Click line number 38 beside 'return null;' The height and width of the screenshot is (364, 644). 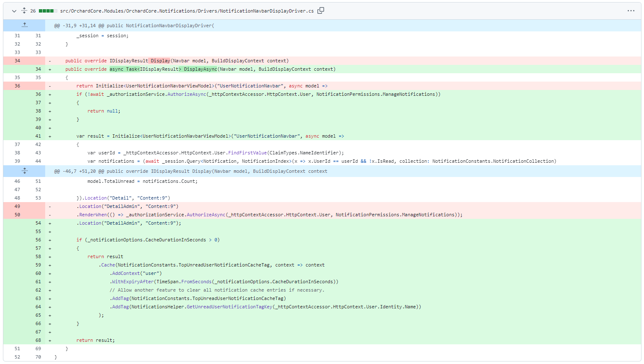click(38, 111)
